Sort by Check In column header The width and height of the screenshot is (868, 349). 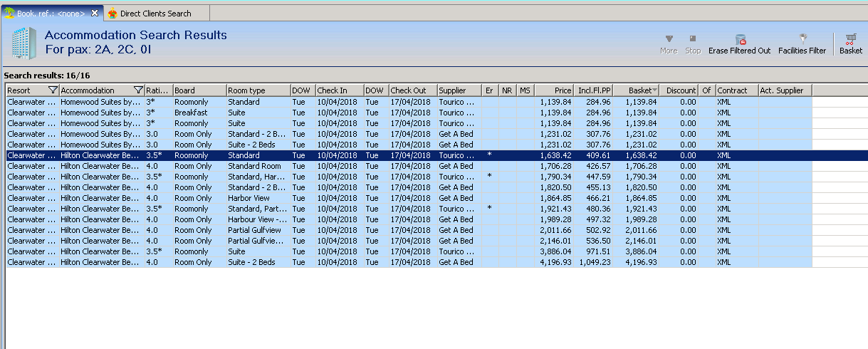coord(339,90)
